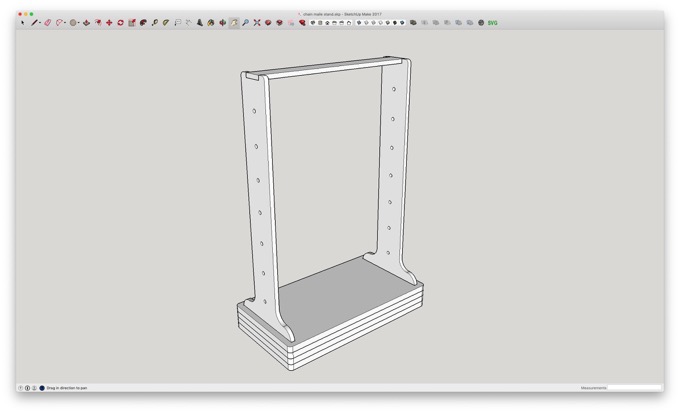The width and height of the screenshot is (680, 413).
Task: Select the arrow Select tool
Action: (23, 23)
